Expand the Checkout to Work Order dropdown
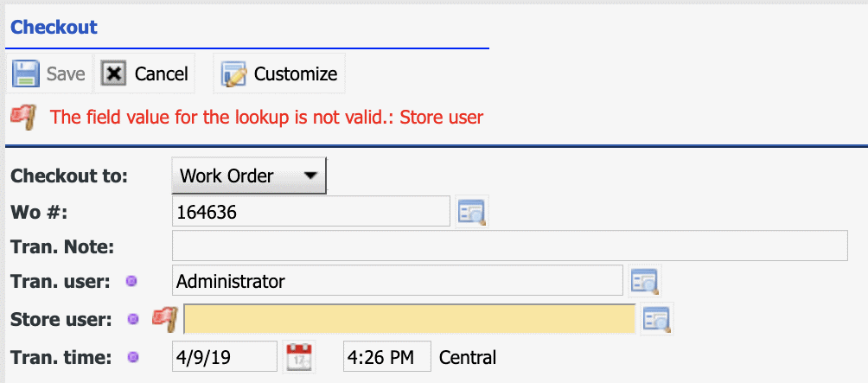This screenshot has width=868, height=383. pos(249,176)
